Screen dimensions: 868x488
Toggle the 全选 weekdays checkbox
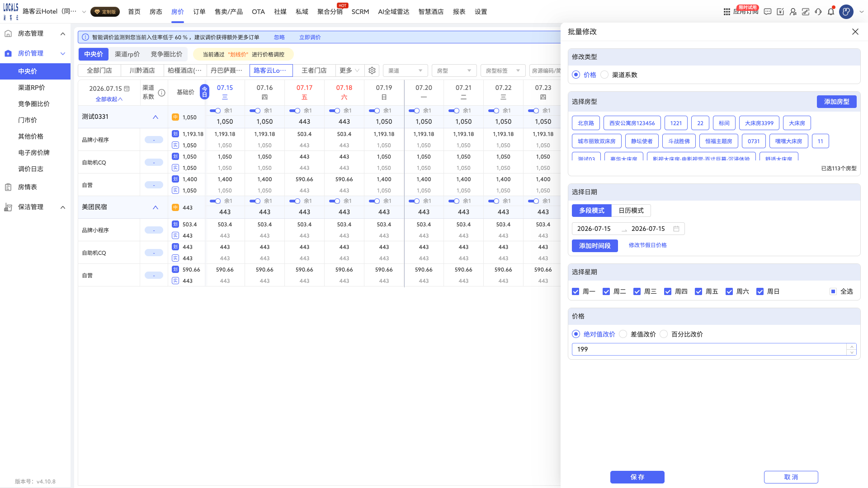coord(833,292)
